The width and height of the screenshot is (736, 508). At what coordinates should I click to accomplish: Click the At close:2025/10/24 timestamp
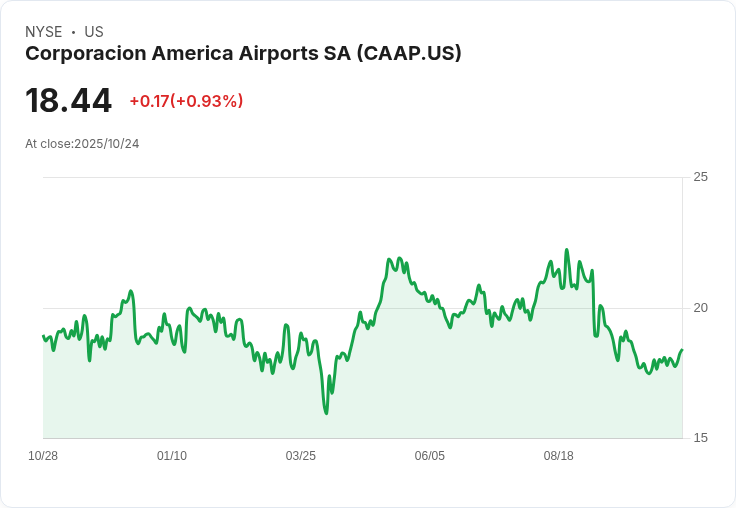[82, 144]
